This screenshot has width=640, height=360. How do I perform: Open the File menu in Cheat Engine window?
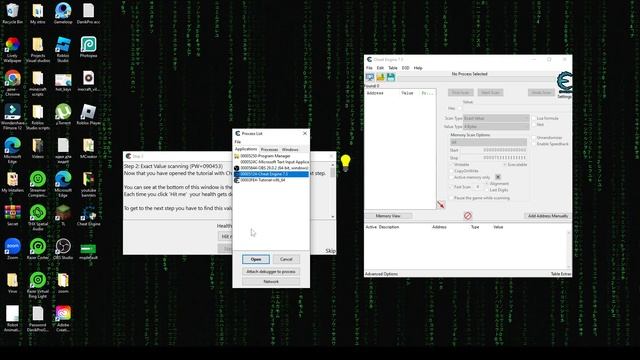tap(369, 68)
